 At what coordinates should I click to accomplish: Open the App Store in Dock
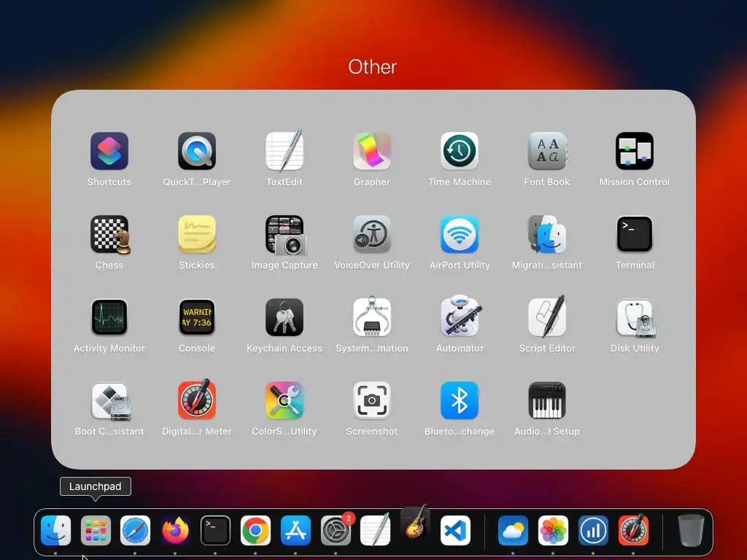(295, 531)
